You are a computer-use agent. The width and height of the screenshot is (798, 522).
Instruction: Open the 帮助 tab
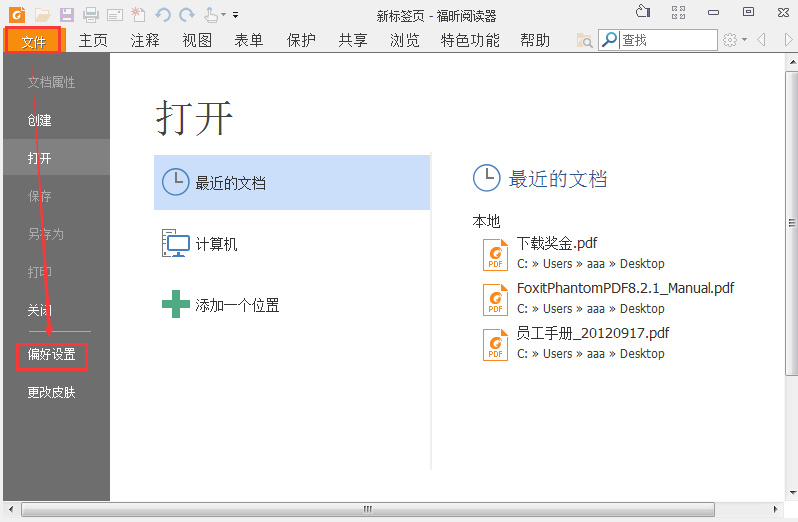tap(535, 40)
